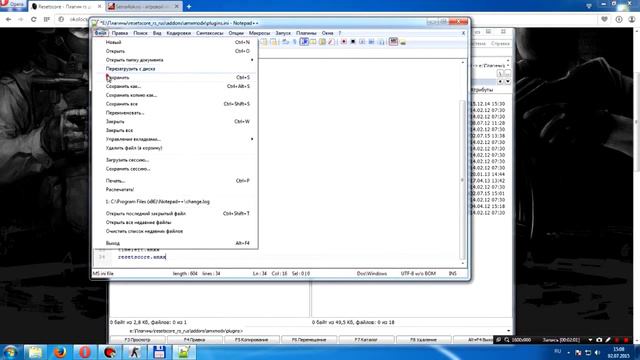
Task: Click F4 Правка button in Total Commander
Action: click(x=195, y=340)
